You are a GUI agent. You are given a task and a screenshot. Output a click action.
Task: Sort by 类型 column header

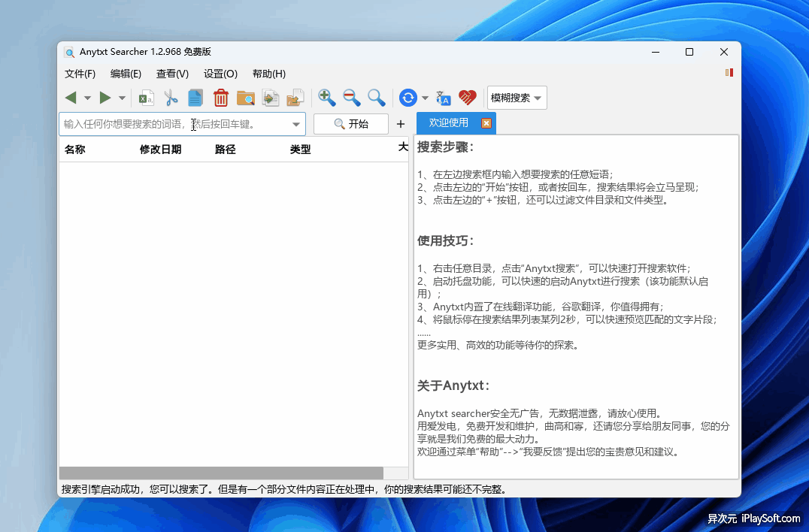300,150
